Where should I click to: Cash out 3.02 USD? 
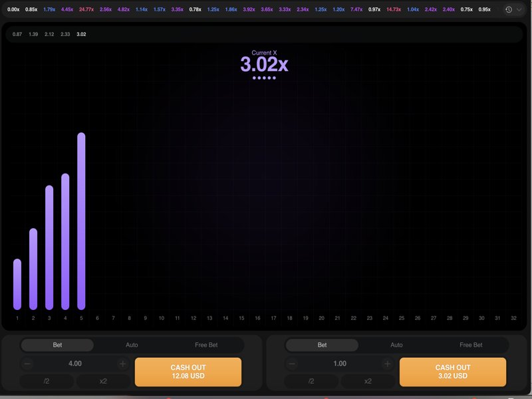[453, 372]
